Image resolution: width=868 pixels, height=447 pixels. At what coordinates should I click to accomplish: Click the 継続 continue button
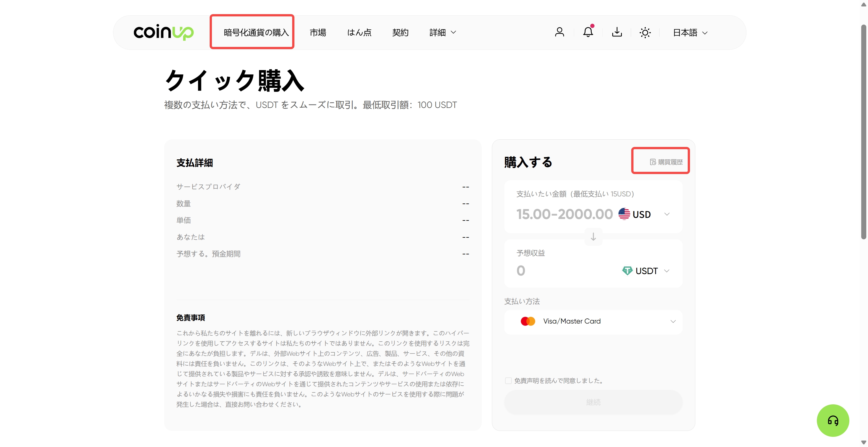[x=593, y=402]
